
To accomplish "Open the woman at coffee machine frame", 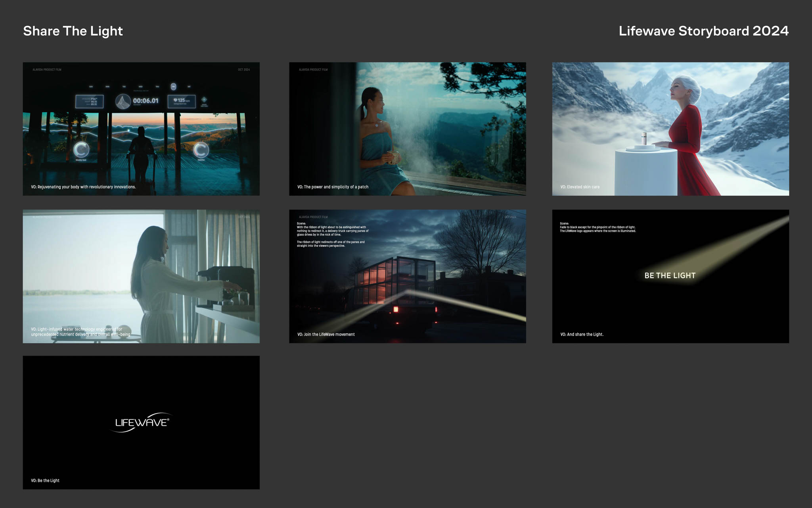I will click(x=141, y=276).
